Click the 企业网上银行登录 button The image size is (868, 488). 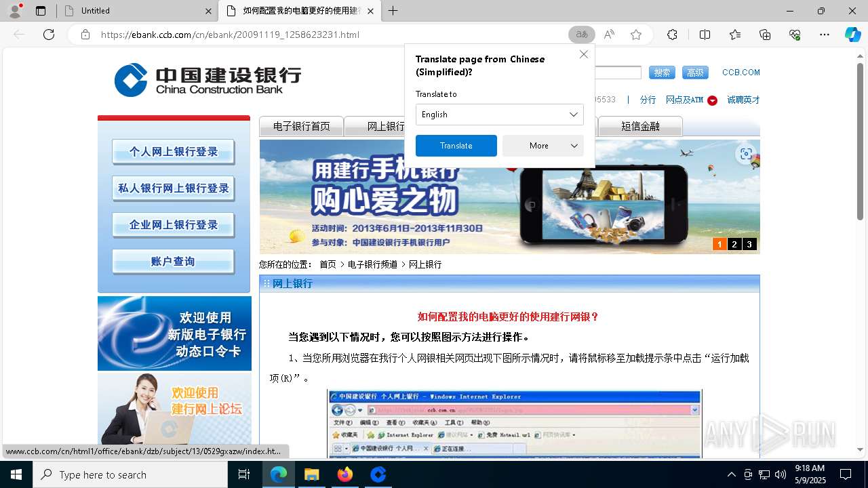tap(173, 225)
